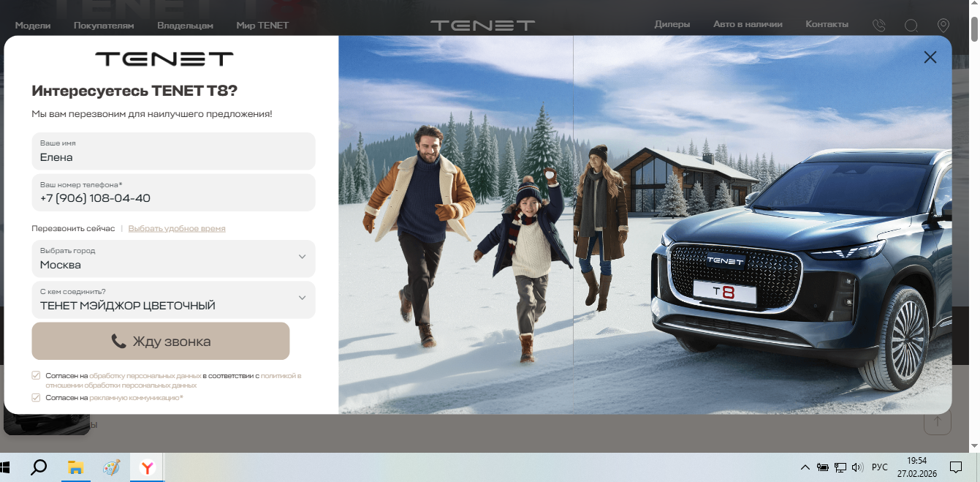Image resolution: width=980 pixels, height=482 pixels.
Task: Open рекламную коммуникацию link
Action: point(134,397)
